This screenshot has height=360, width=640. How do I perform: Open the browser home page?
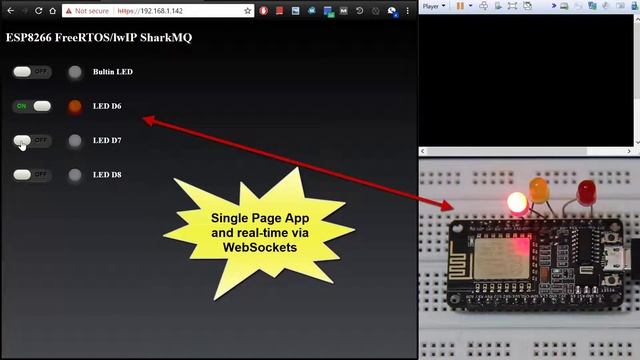pyautogui.click(x=53, y=11)
